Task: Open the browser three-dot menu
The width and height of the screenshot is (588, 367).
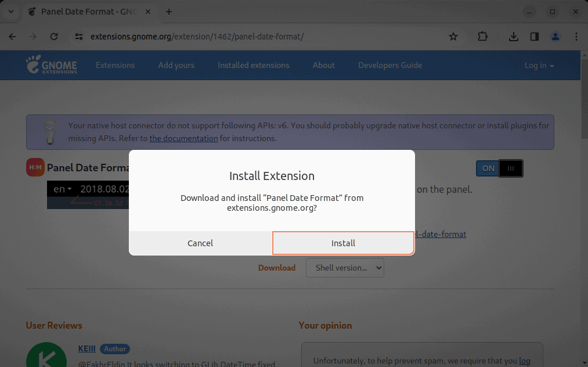Action: tap(576, 37)
